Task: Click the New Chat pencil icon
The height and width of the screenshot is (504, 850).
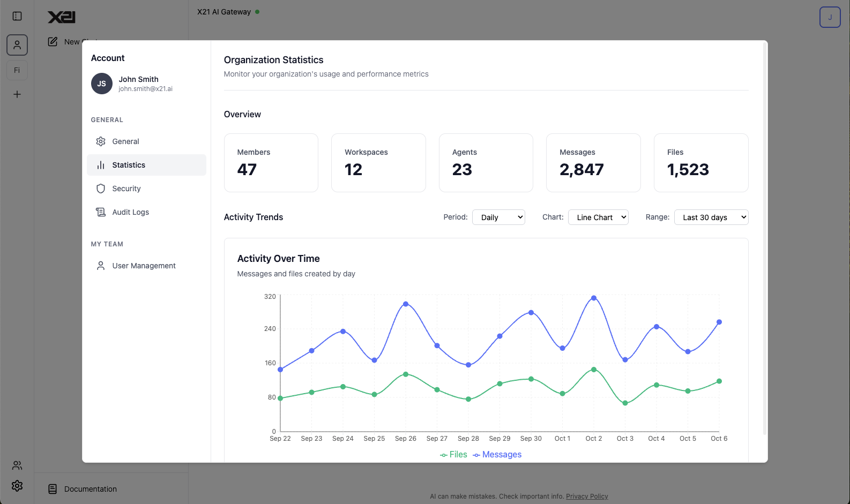Action: pyautogui.click(x=53, y=42)
